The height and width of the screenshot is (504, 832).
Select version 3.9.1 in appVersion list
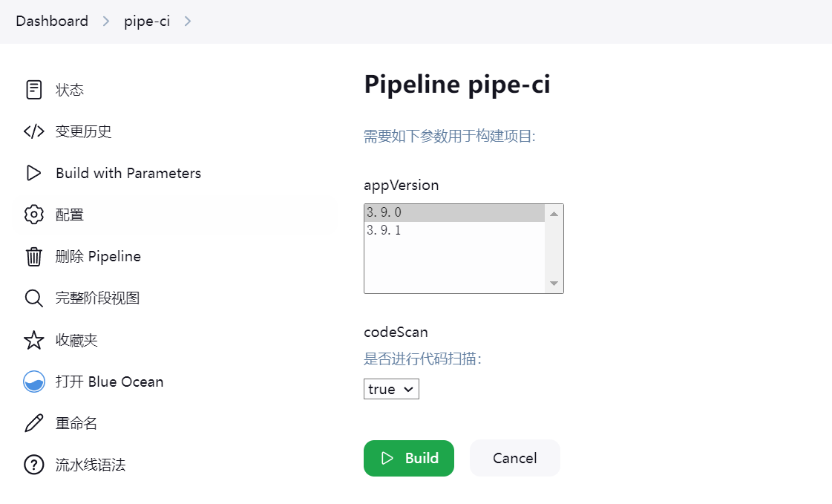455,230
